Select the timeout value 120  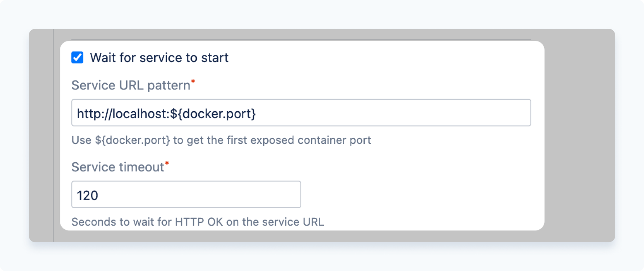pyautogui.click(x=88, y=195)
